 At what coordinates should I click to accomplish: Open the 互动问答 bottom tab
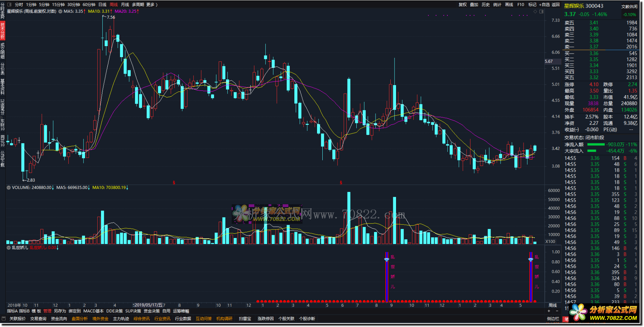click(204, 318)
